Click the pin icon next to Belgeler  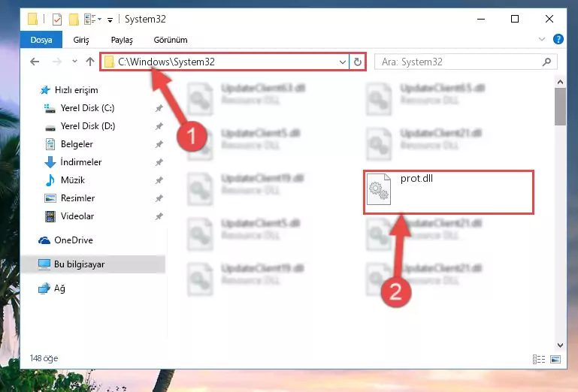click(159, 144)
